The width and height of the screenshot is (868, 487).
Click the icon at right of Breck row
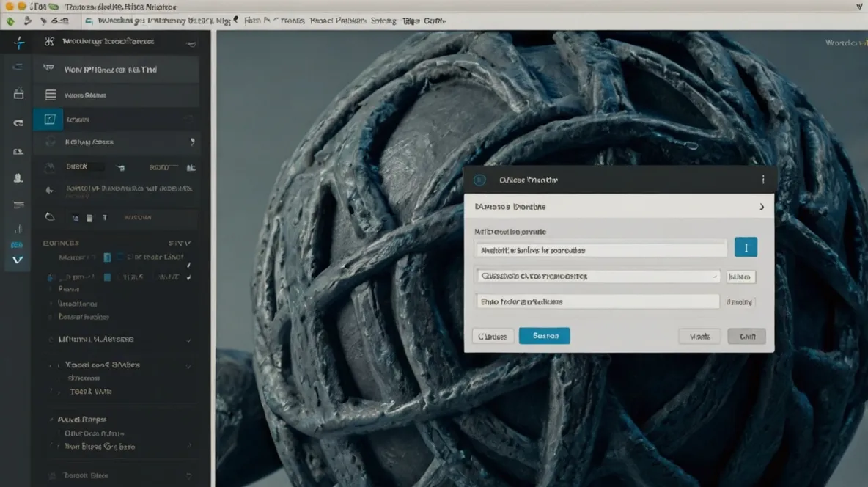pos(191,167)
